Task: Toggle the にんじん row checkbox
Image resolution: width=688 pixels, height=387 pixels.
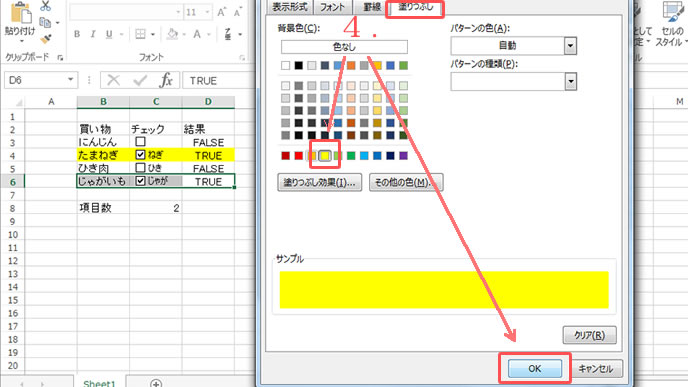Action: pyautogui.click(x=140, y=142)
